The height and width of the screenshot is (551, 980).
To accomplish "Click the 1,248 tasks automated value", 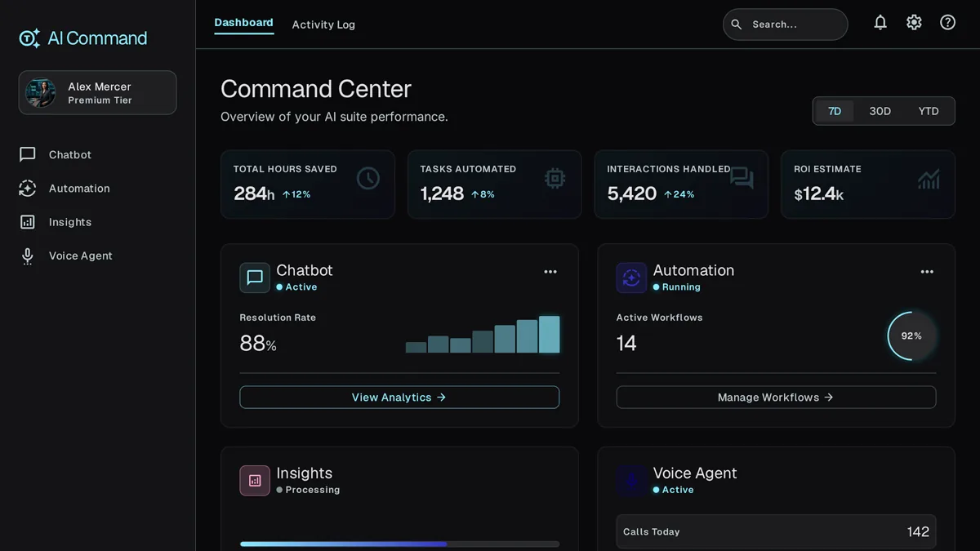I will tap(442, 193).
